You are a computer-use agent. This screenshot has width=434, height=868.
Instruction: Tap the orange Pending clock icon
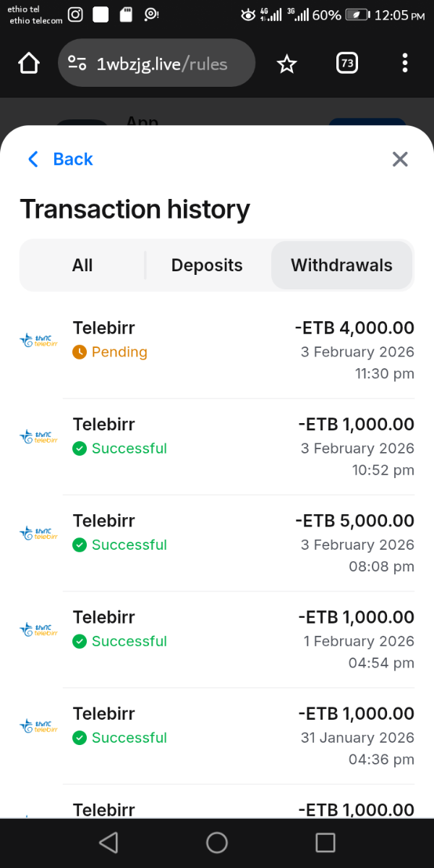(80, 352)
